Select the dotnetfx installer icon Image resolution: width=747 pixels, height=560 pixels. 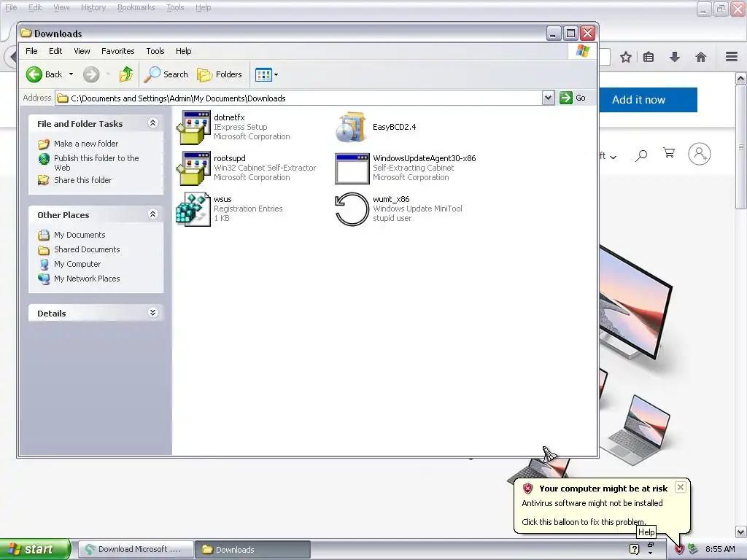click(x=193, y=127)
